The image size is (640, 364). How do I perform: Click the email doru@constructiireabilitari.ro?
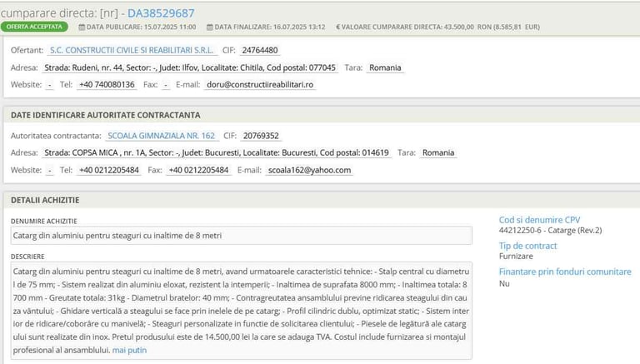[260, 84]
